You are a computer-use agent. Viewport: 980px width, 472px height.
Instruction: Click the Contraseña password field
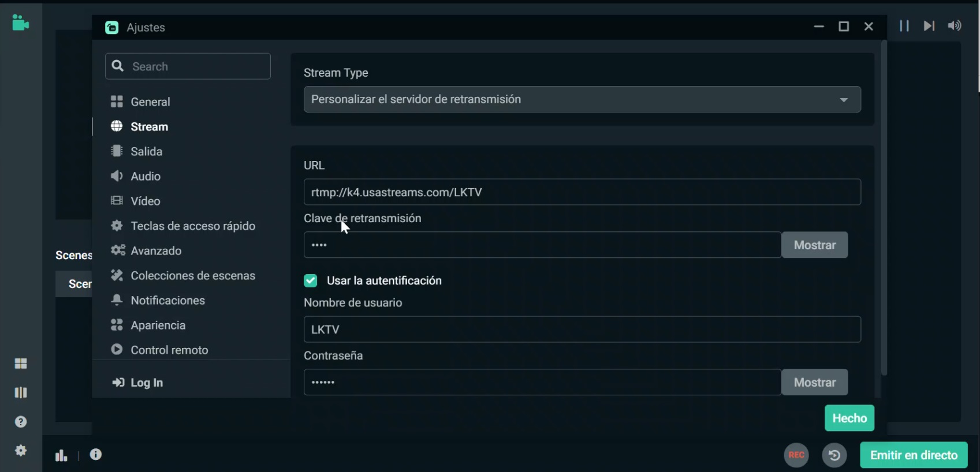pyautogui.click(x=542, y=382)
